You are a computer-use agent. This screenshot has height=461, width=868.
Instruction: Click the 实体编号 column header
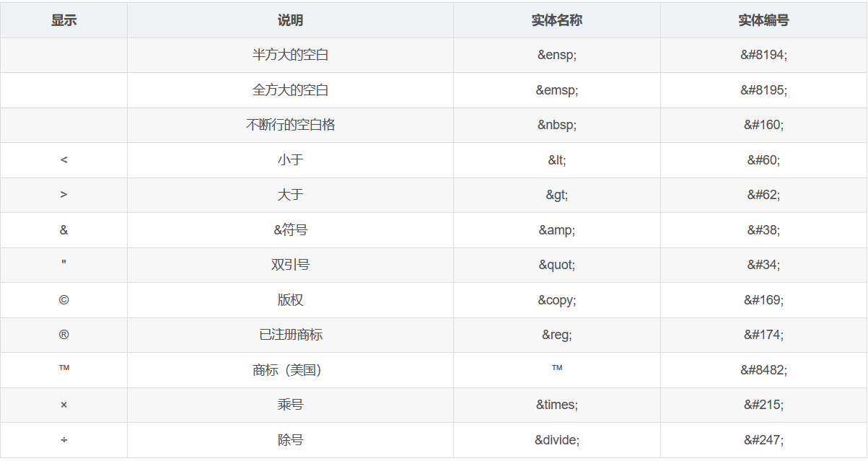763,20
